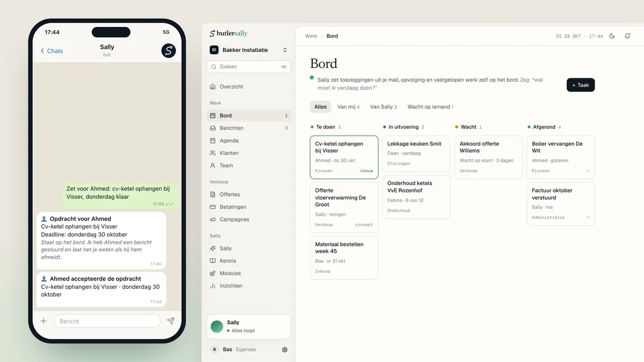Click the Te doen column header
Viewport: 644px width, 362px height.
[x=326, y=127]
